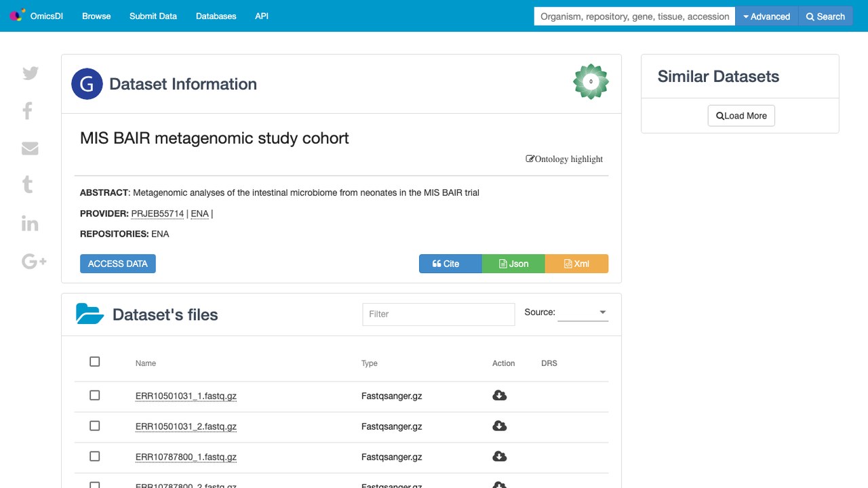Share dataset on Tumblr

pyautogui.click(x=28, y=184)
